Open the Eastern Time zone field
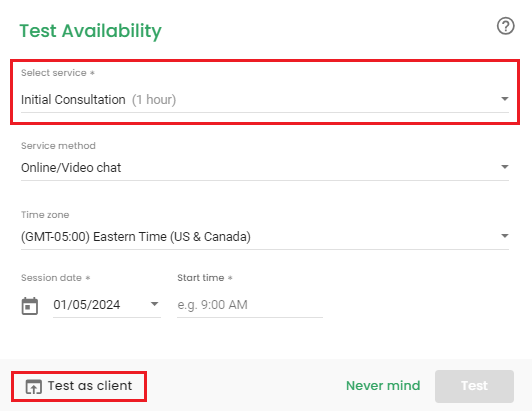The image size is (532, 411). (265, 237)
